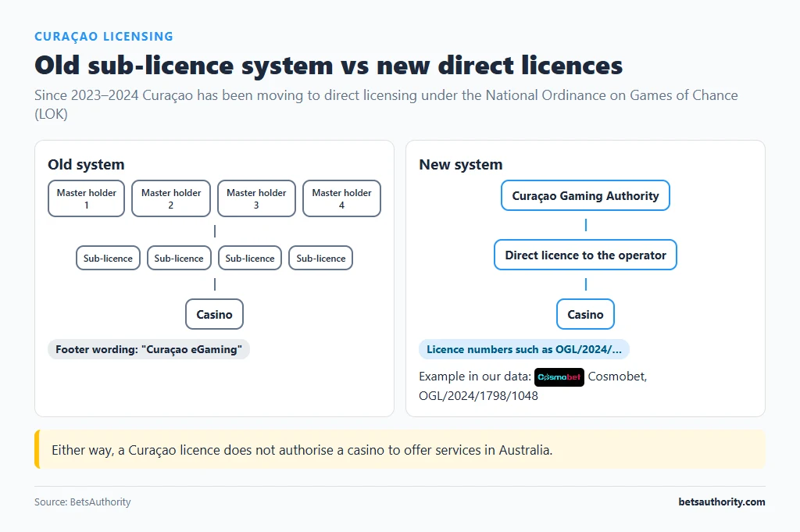Screen dimensions: 800x532
Task: Open the betsauthority.com footer link
Action: 721,502
